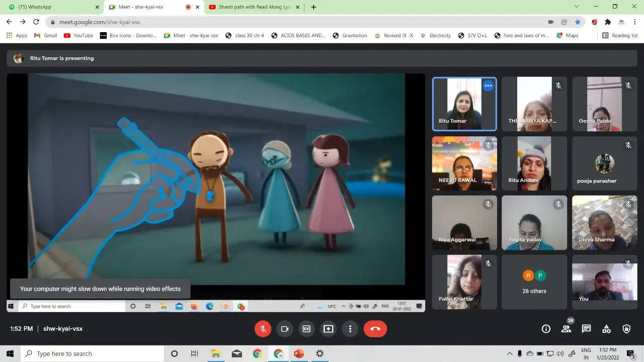Open the Meet activities panel

(606, 329)
